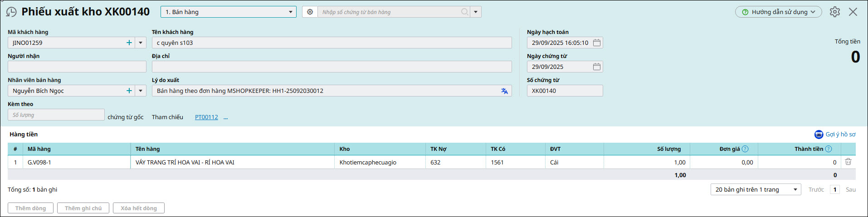Click translate icon in Lý do xuất field
The image size is (868, 217).
[x=504, y=91]
